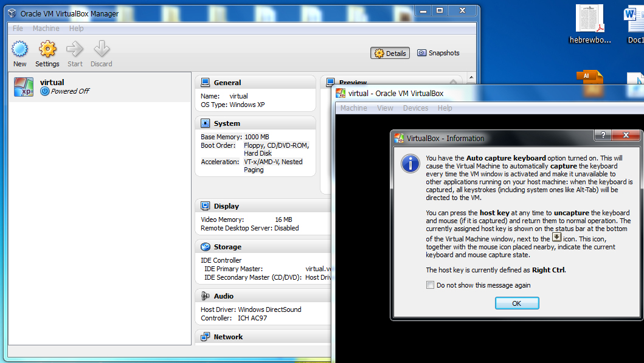This screenshot has height=363, width=644.
Task: Switch to the Details view button
Action: (x=390, y=53)
